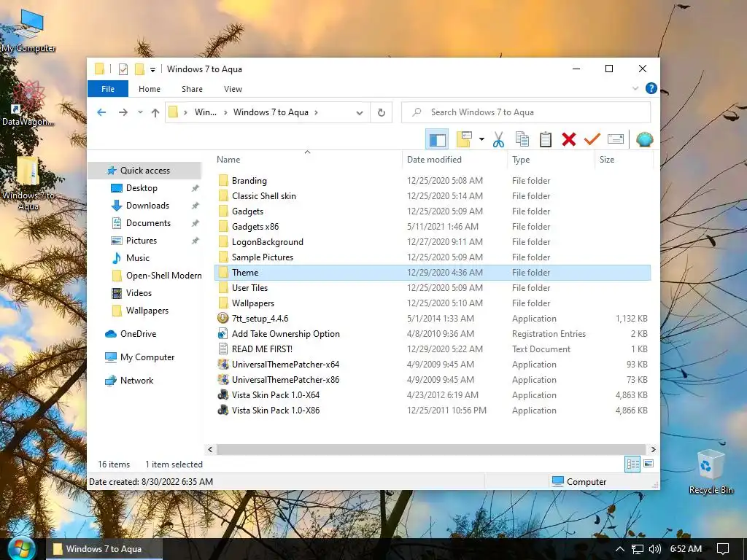Toggle the navigation pane toolbar button
This screenshot has height=560, width=747.
(x=438, y=139)
